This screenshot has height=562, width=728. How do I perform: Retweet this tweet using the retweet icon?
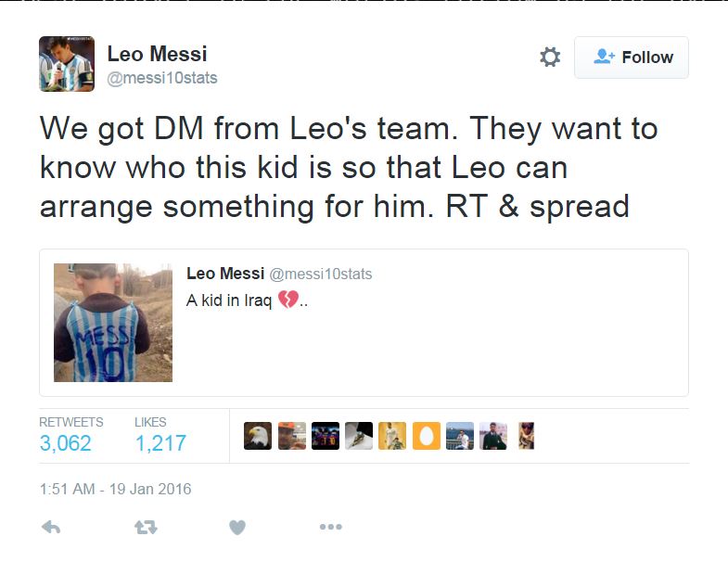(146, 527)
